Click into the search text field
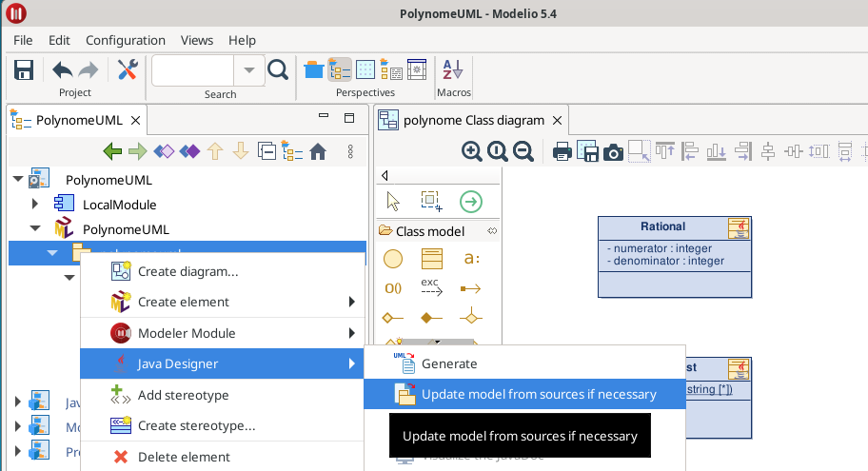868x471 pixels. click(x=192, y=70)
